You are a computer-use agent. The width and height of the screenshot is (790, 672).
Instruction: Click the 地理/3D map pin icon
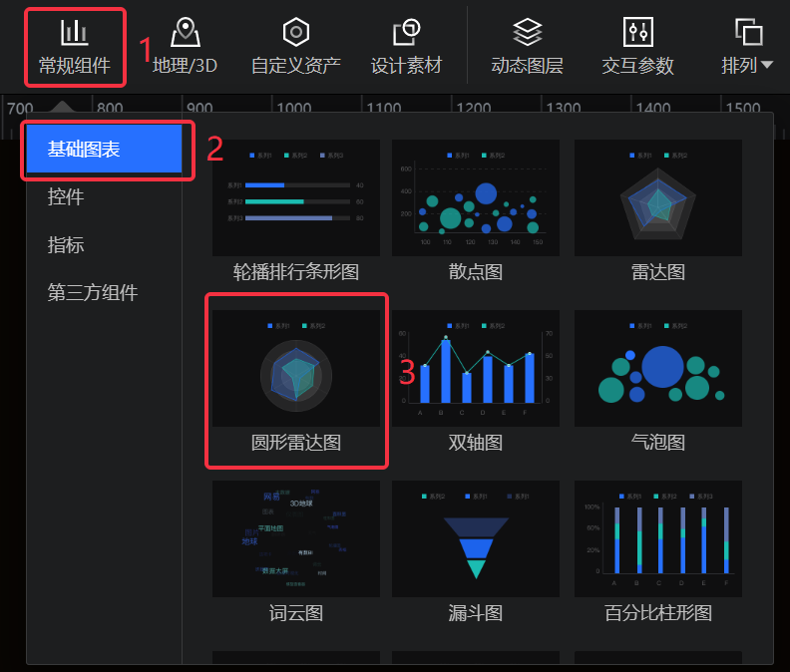pos(185,33)
